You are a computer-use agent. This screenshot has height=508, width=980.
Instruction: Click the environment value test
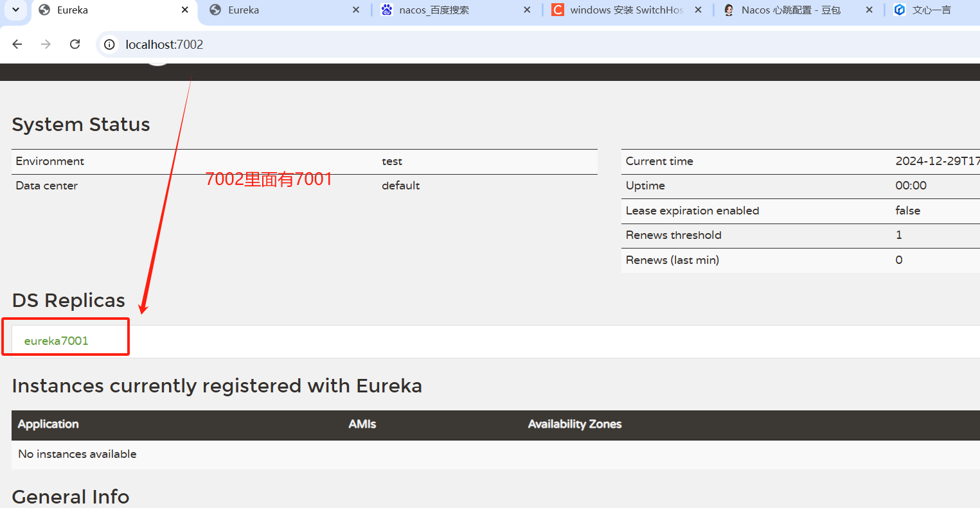click(392, 162)
